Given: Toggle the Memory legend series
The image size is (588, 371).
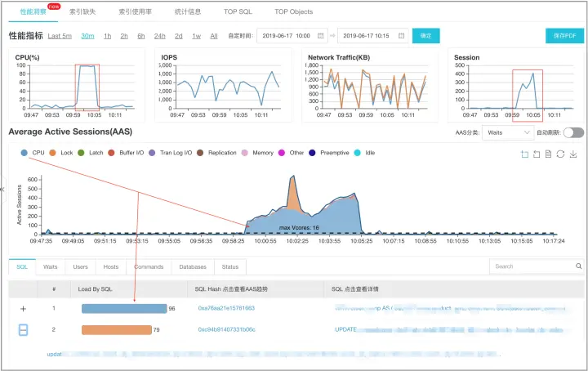Looking at the screenshot, I should click(257, 153).
